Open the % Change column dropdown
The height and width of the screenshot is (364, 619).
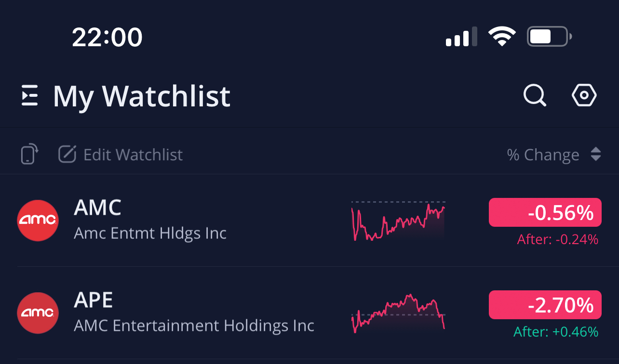[543, 155]
